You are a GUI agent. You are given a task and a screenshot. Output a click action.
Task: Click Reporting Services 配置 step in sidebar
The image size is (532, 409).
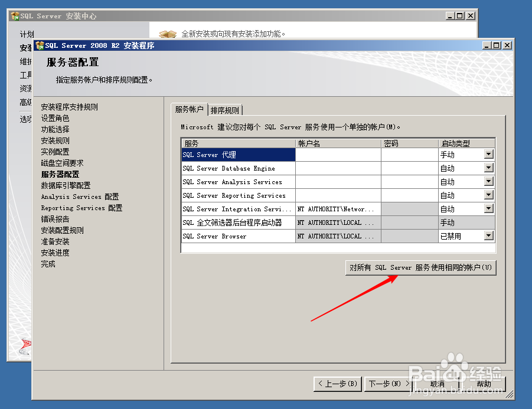pos(81,208)
